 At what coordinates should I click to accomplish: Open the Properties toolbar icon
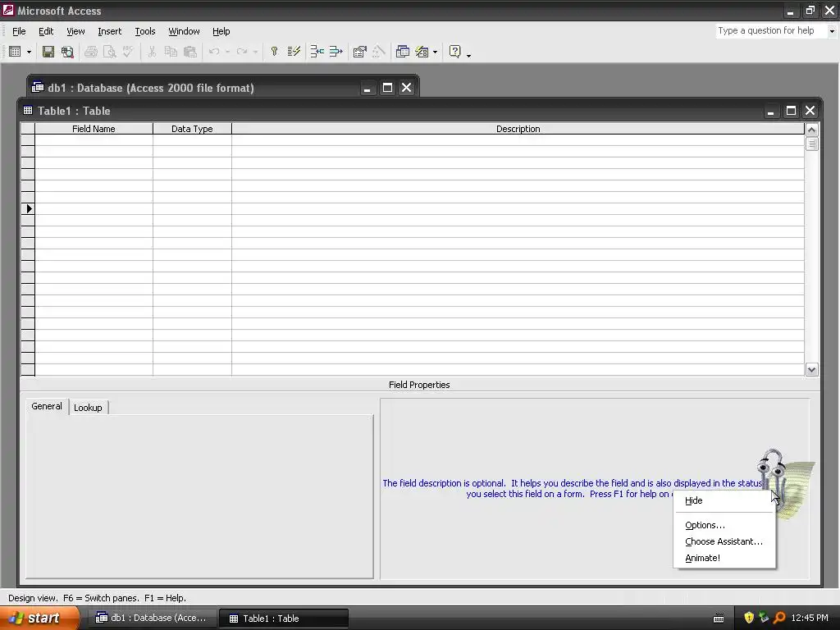coord(360,52)
